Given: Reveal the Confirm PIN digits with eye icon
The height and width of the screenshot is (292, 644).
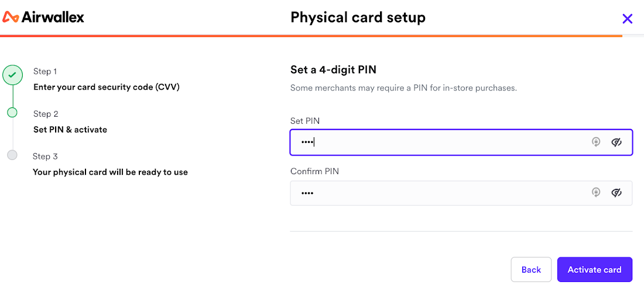Looking at the screenshot, I should pyautogui.click(x=616, y=192).
